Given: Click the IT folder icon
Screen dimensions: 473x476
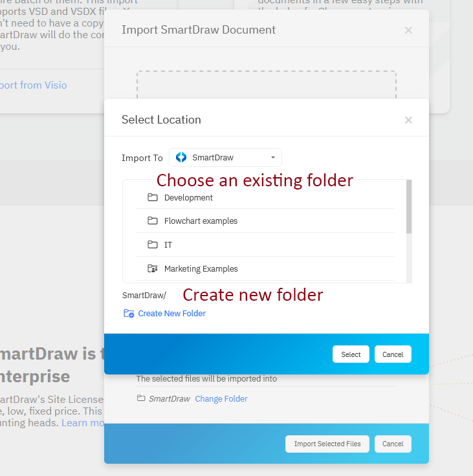Looking at the screenshot, I should pyautogui.click(x=153, y=244).
